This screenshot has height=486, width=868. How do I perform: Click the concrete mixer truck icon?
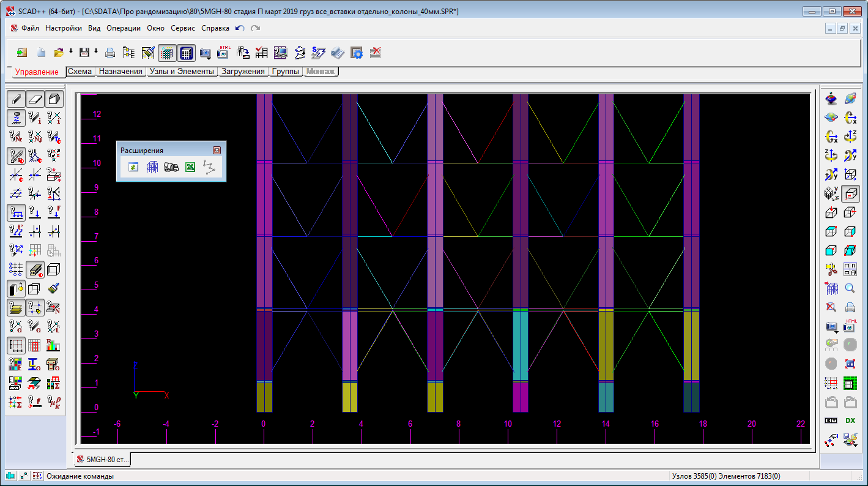click(x=171, y=167)
